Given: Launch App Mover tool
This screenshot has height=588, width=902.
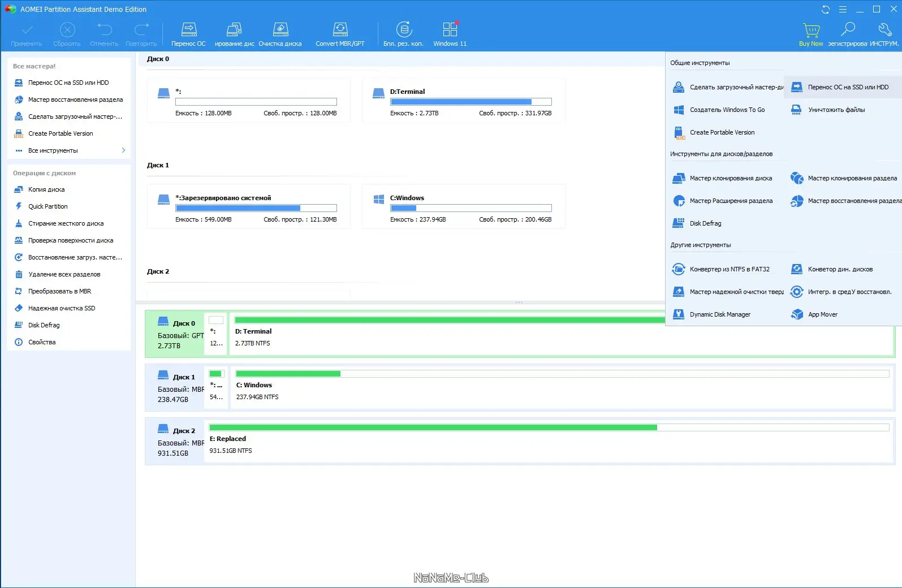Looking at the screenshot, I should coord(814,314).
